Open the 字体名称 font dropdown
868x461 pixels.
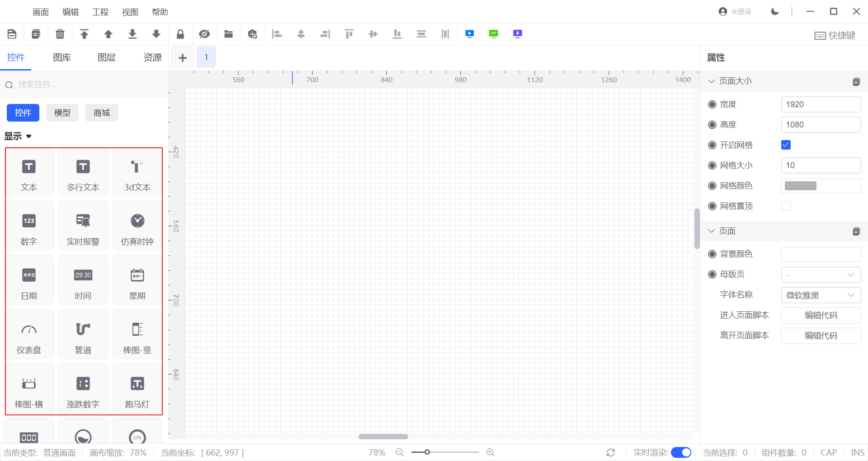[x=821, y=295]
